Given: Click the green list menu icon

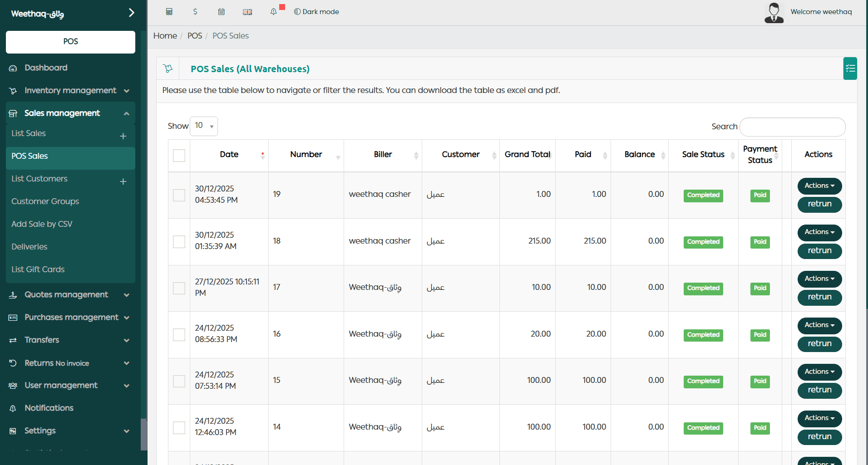Looking at the screenshot, I should [850, 69].
